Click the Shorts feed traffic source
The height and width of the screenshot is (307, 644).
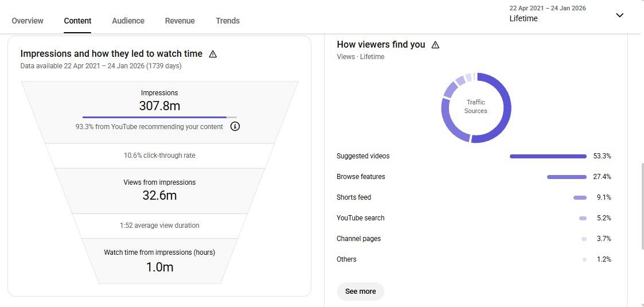point(354,197)
